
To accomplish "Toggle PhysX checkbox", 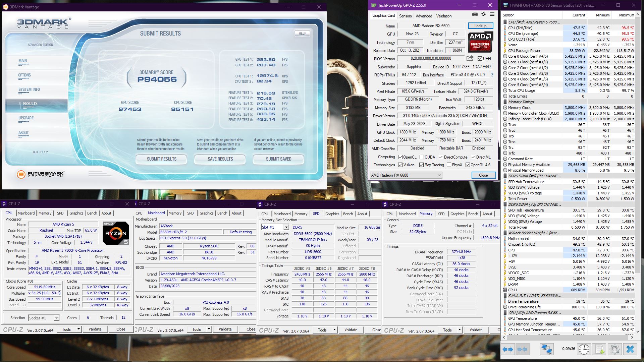I will [x=449, y=165].
